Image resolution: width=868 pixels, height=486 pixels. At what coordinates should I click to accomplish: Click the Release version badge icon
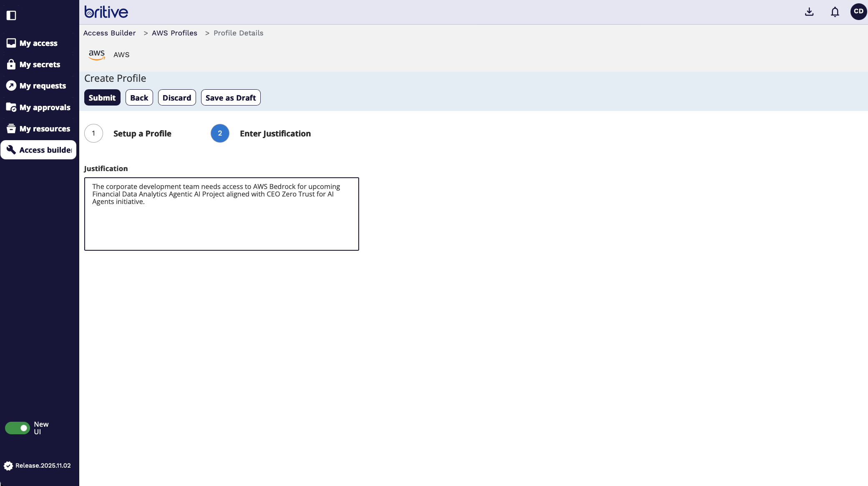(x=8, y=466)
